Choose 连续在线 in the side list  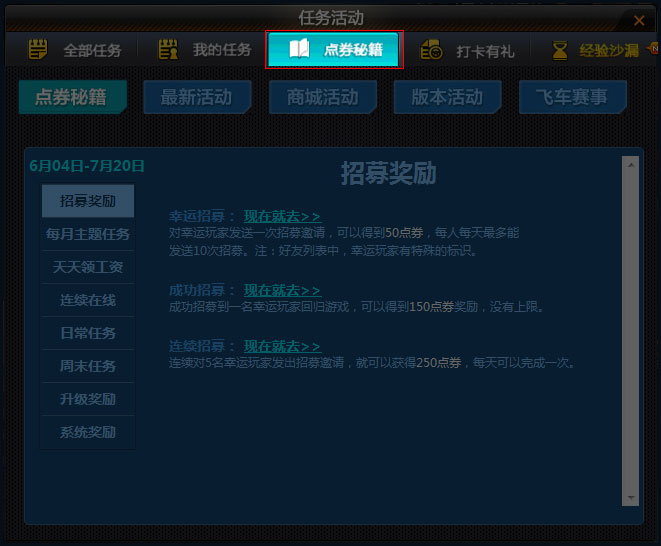click(x=88, y=300)
